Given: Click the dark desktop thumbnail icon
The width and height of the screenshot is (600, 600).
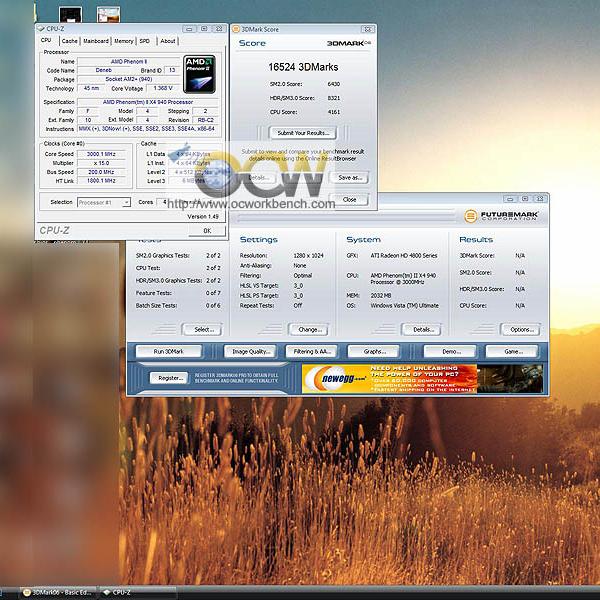Looking at the screenshot, I should [70, 15].
